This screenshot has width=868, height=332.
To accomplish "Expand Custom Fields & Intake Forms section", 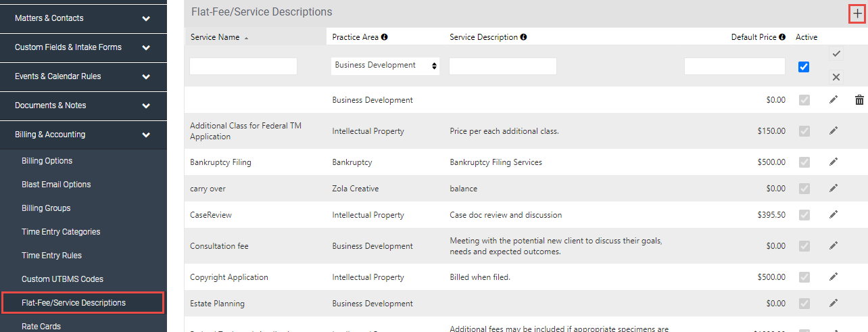I will click(x=83, y=47).
